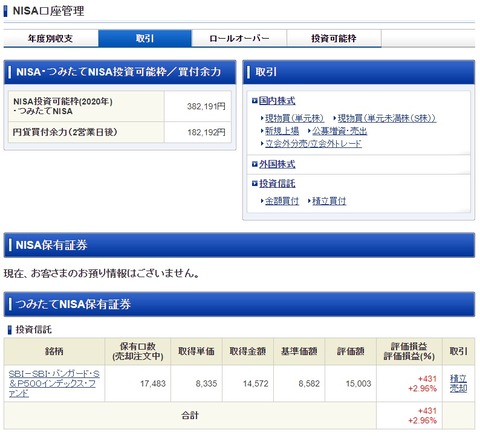Click the 立会外分売/立会外トレード link
The image size is (480, 436).
[313, 144]
